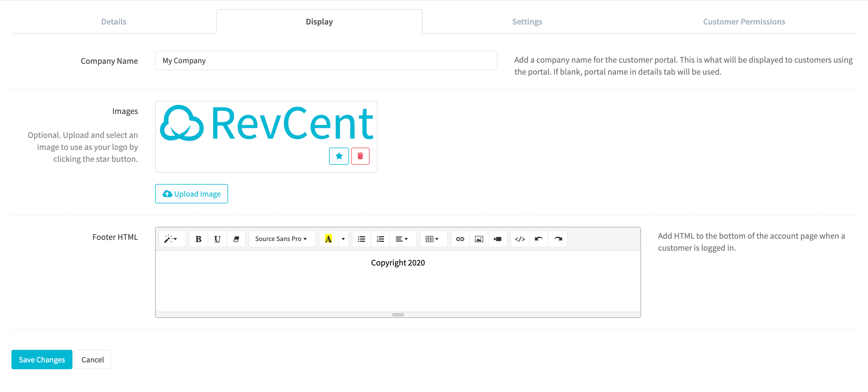Screen dimensions: 868x392
Task: Toggle bold formatting in the editor
Action: pyautogui.click(x=198, y=239)
